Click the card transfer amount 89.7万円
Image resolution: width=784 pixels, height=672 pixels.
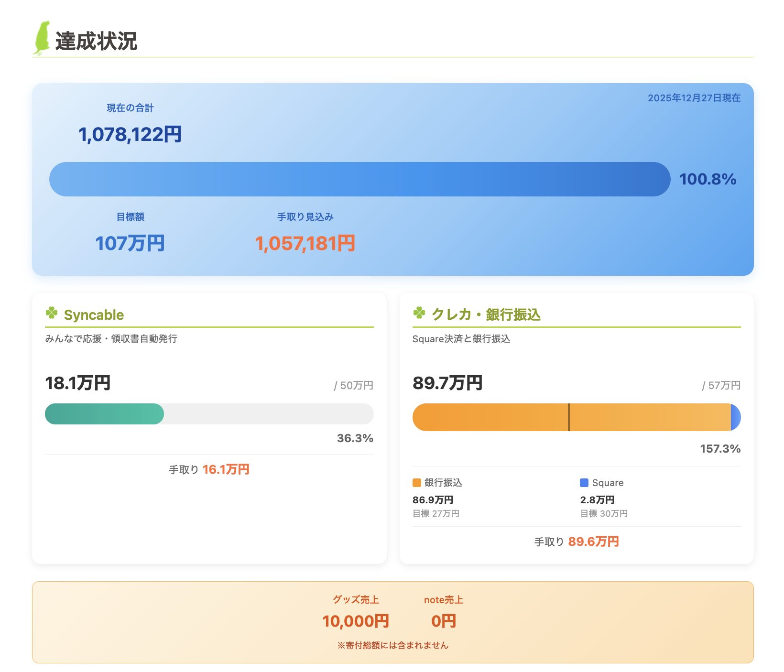click(x=447, y=383)
